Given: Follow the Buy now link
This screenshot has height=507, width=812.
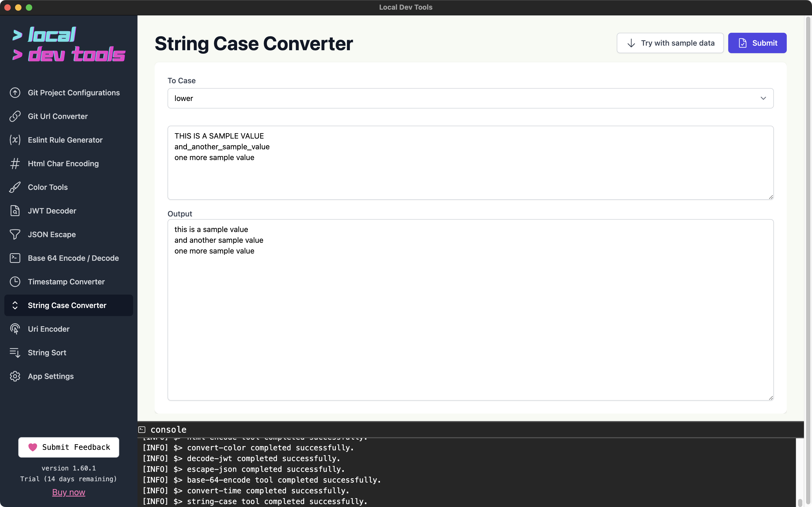Looking at the screenshot, I should pos(69,492).
